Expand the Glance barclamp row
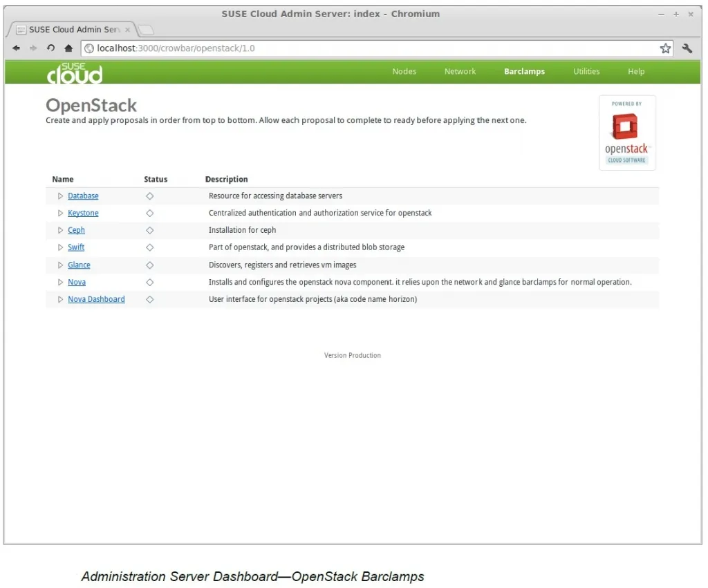The width and height of the screenshot is (708, 588). 61,265
